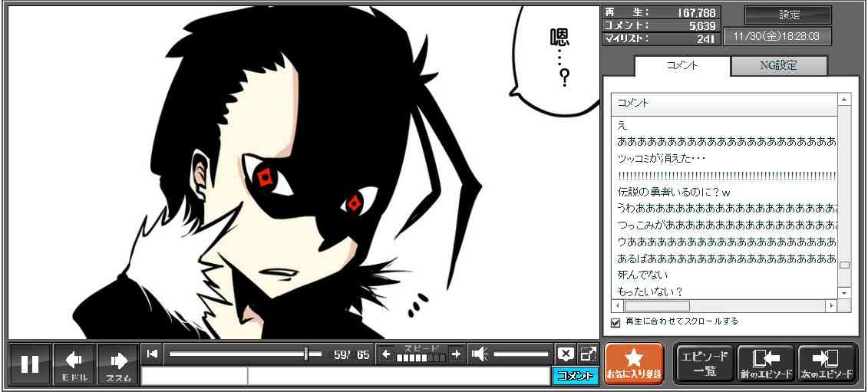Go to the next episode

[827, 364]
